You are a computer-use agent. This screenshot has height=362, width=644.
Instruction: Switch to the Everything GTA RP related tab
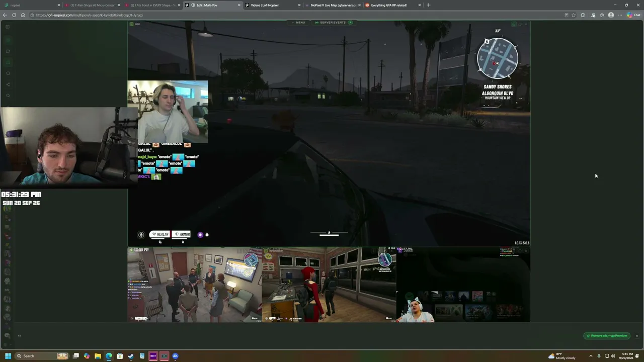click(392, 5)
